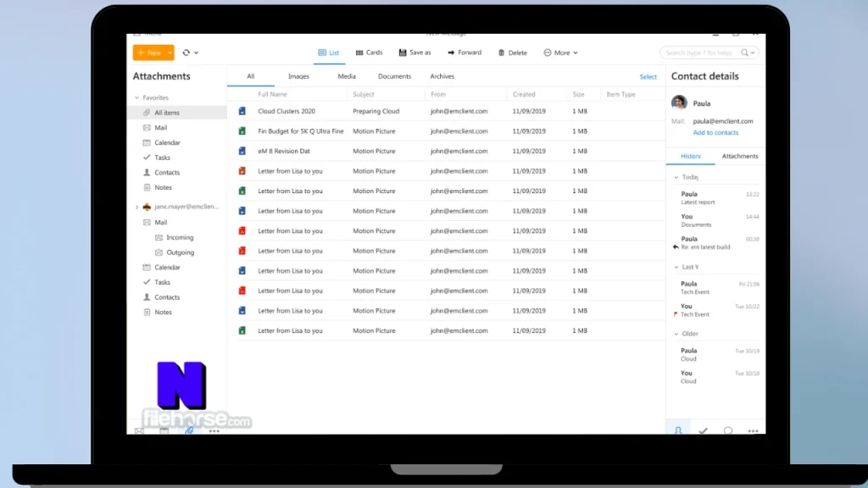Switch to contact Attachments tab
868x488 pixels.
[x=739, y=156]
